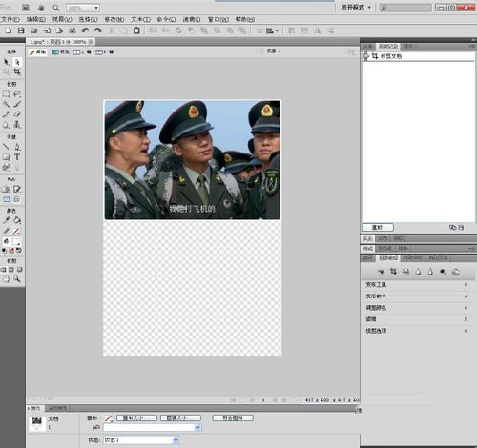
Task: Click the Undo arrow in toolbar
Action: [85, 31]
